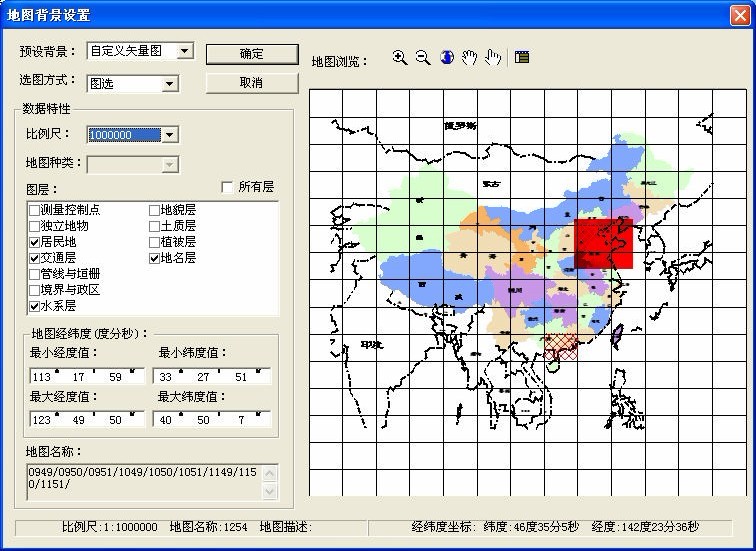Click the globe full-extent icon

point(447,57)
